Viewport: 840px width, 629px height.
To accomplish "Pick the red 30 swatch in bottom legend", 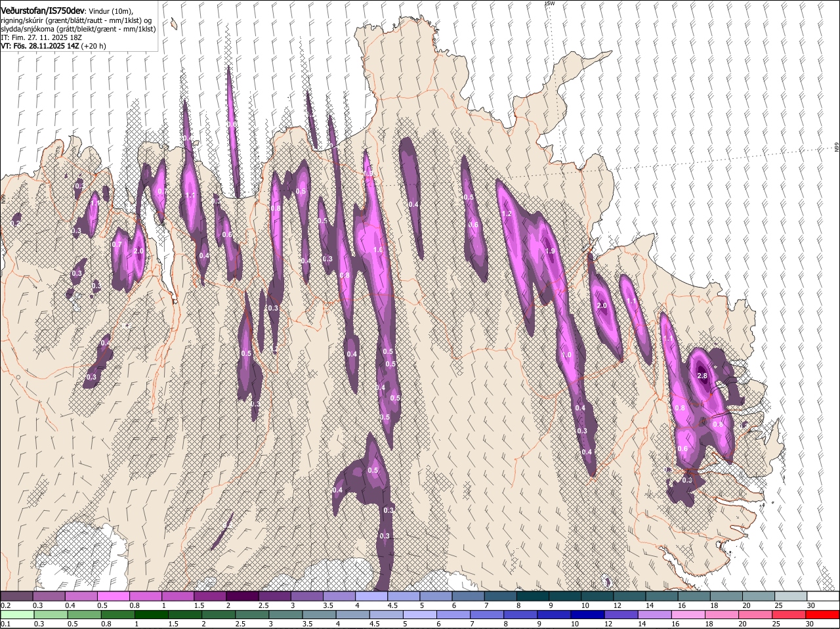I will coord(823,615).
